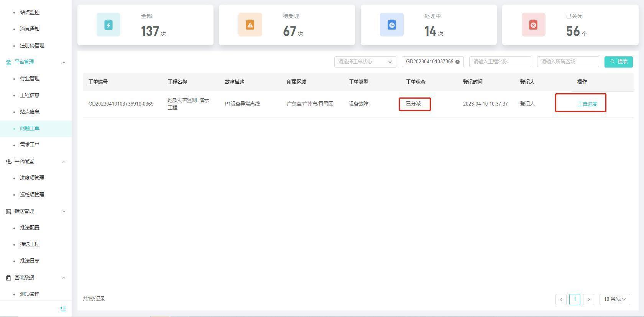The height and width of the screenshot is (317, 644).
Task: Open the 请选择工单状态 dropdown
Action: [x=365, y=62]
